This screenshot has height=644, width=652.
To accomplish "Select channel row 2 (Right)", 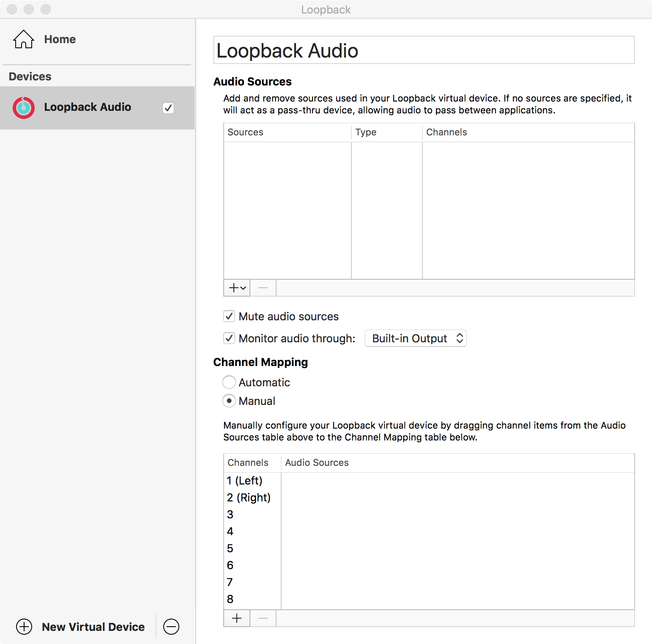I will point(429,498).
